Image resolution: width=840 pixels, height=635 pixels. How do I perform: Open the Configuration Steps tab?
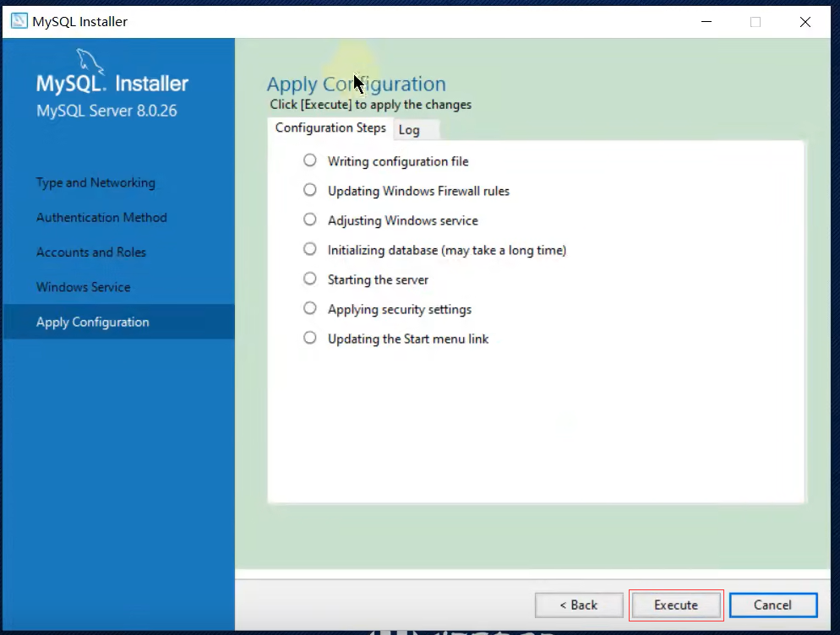[330, 128]
